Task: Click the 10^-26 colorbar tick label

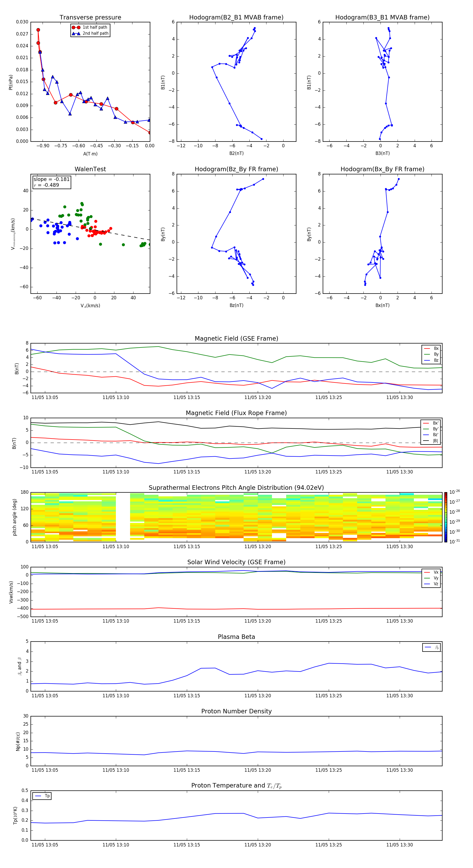Action: tap(455, 492)
